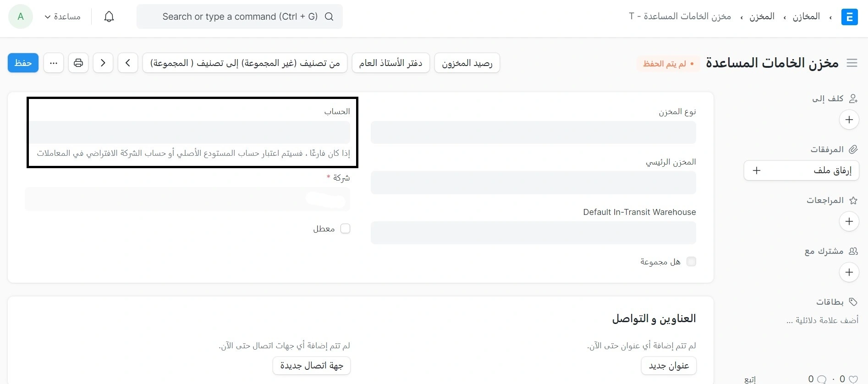Click the attachments paperclip icon

(853, 149)
